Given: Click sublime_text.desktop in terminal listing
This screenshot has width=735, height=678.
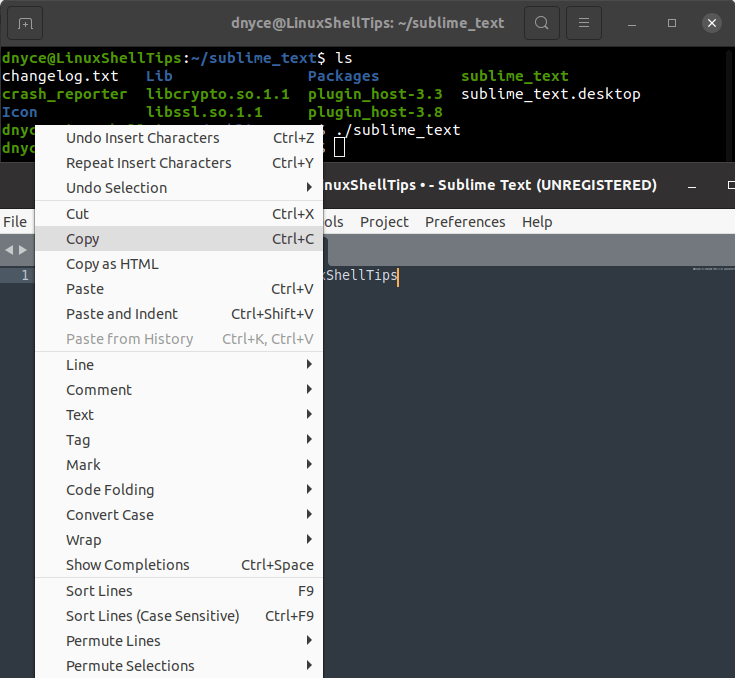Looking at the screenshot, I should [551, 94].
